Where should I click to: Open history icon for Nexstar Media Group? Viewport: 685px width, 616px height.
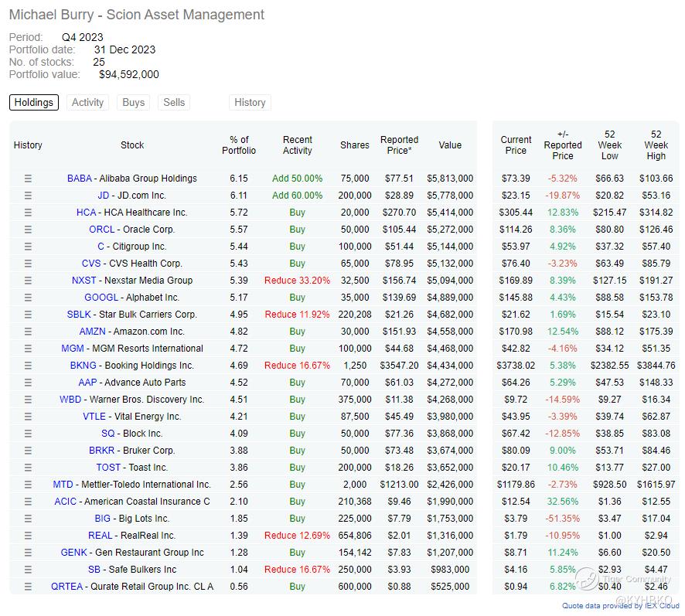pyautogui.click(x=28, y=281)
